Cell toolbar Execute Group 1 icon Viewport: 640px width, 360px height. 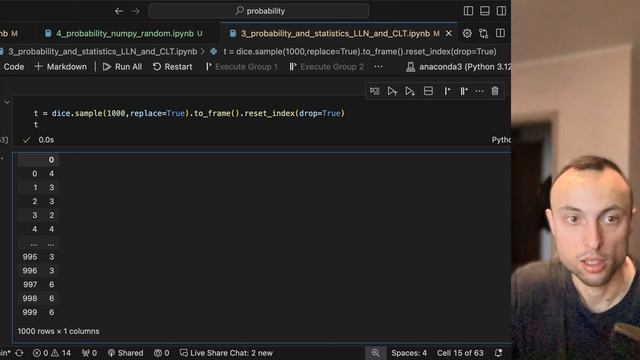coord(447,91)
